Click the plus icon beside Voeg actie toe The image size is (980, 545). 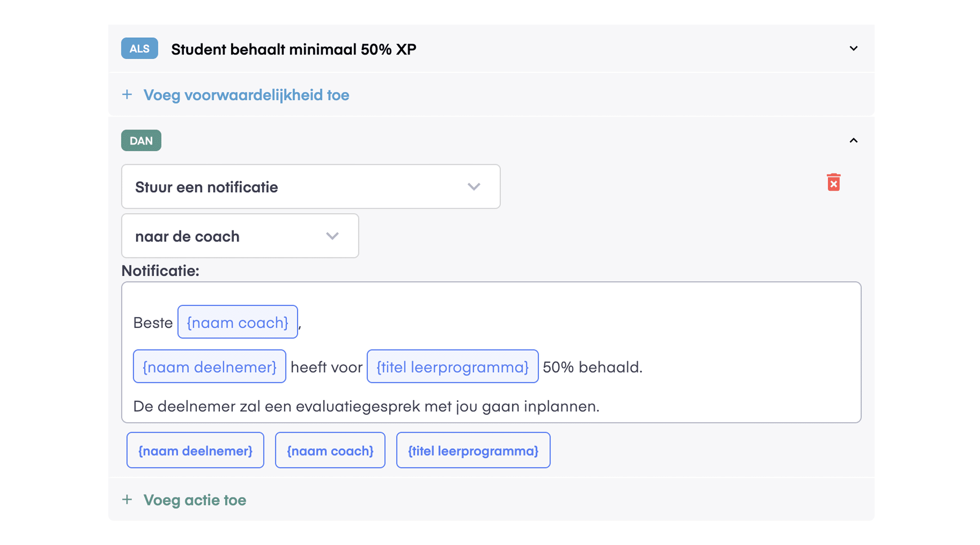point(127,500)
